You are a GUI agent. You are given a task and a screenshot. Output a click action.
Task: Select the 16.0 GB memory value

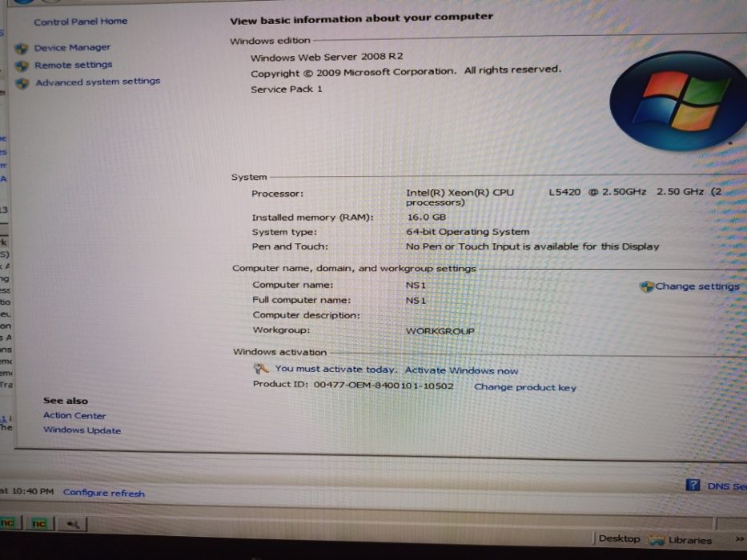427,217
